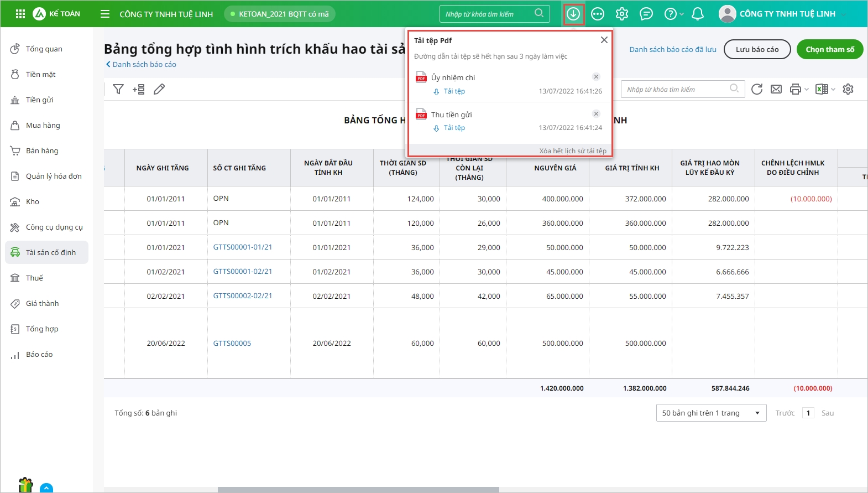Viewport: 868px width, 493px height.
Task: Close the Tải tệp Pdf popup
Action: click(604, 40)
